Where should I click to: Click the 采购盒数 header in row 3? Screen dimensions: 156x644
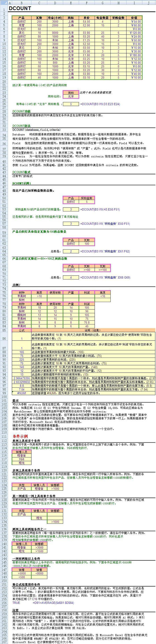click(x=119, y=18)
